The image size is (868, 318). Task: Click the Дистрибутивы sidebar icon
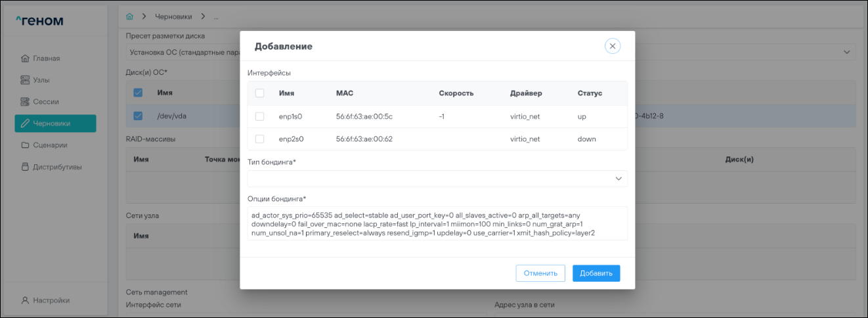pyautogui.click(x=25, y=167)
